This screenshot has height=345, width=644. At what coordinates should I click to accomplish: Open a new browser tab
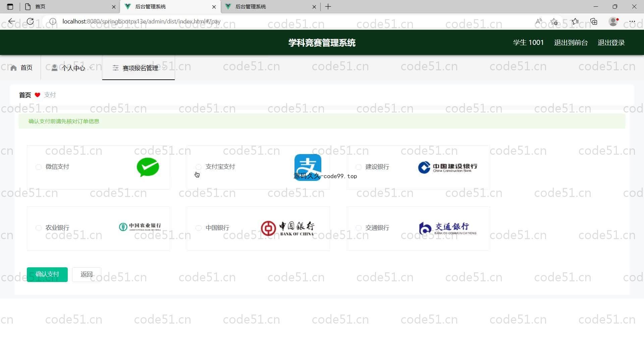tap(328, 7)
